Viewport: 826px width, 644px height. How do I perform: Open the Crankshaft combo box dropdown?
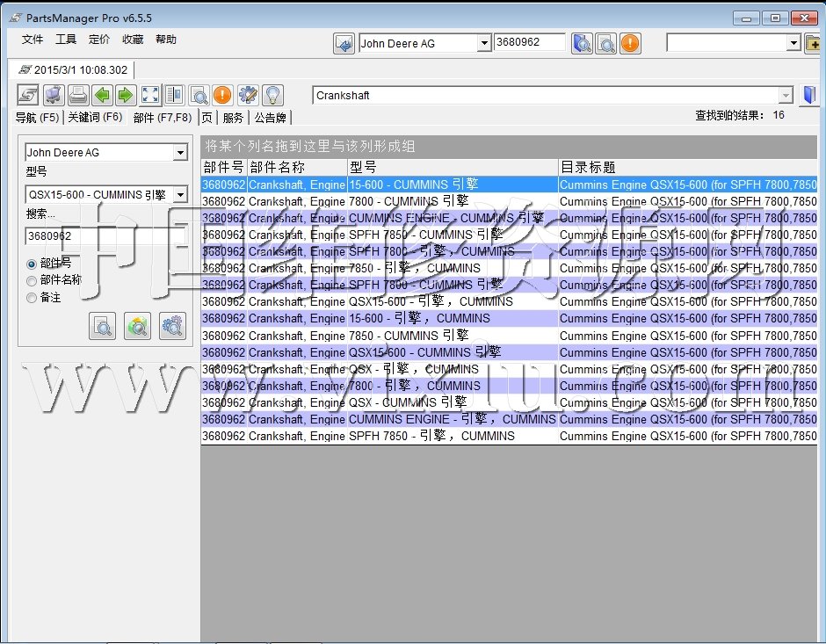[x=786, y=96]
